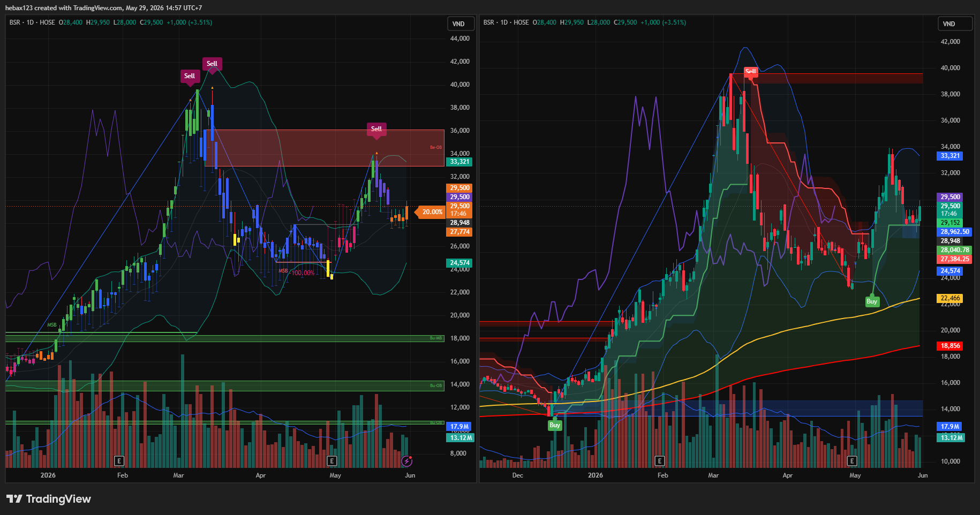This screenshot has width=980, height=515.
Task: Click the 2026 label on the right chart time axis
Action: click(x=595, y=475)
